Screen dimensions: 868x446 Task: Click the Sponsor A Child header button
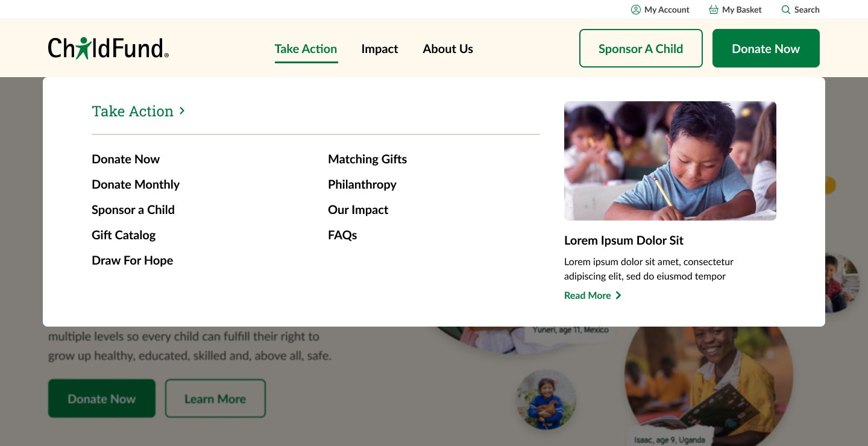coord(641,48)
